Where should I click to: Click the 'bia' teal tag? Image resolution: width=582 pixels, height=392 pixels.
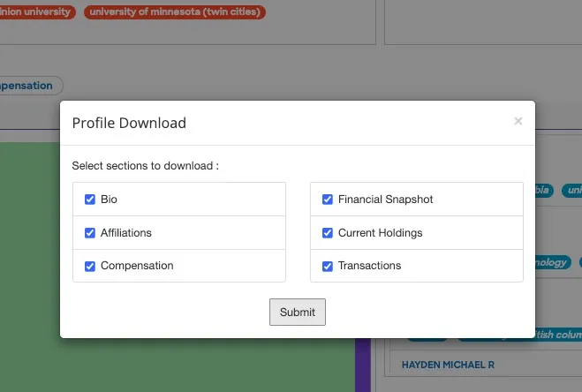click(x=544, y=191)
